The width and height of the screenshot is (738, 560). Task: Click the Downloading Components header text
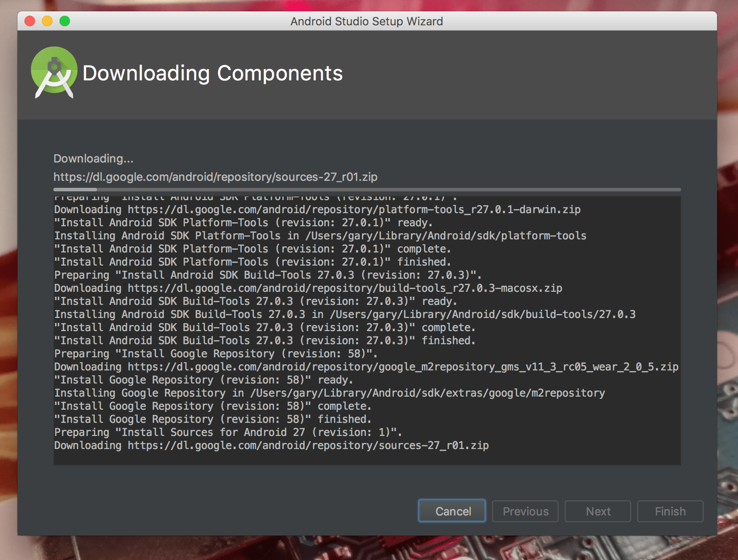[212, 73]
